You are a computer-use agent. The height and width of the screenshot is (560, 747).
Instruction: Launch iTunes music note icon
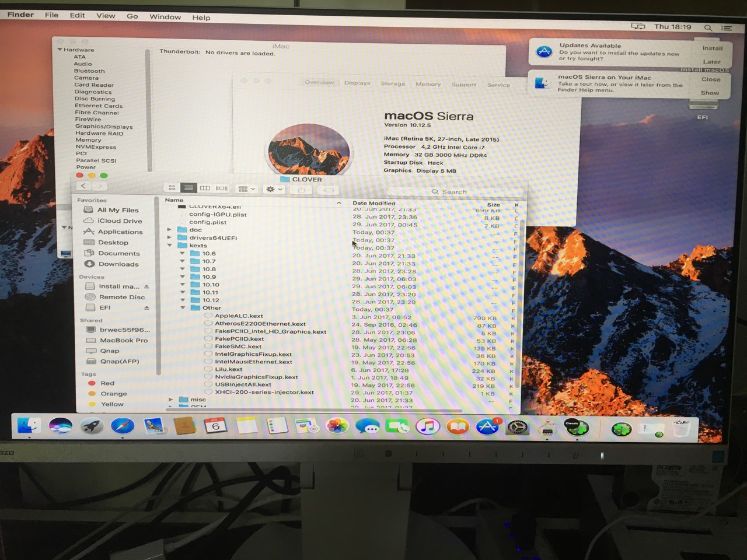click(x=428, y=427)
